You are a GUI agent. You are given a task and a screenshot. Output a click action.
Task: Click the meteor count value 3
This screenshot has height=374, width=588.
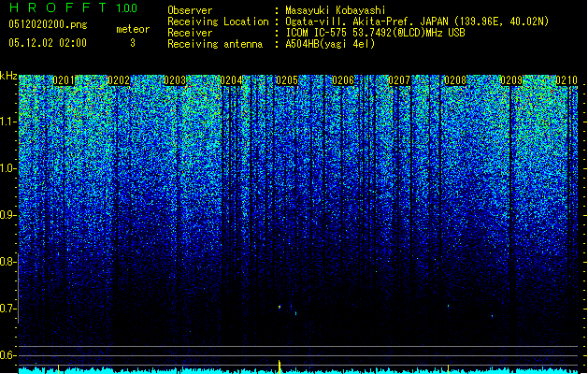pos(133,43)
